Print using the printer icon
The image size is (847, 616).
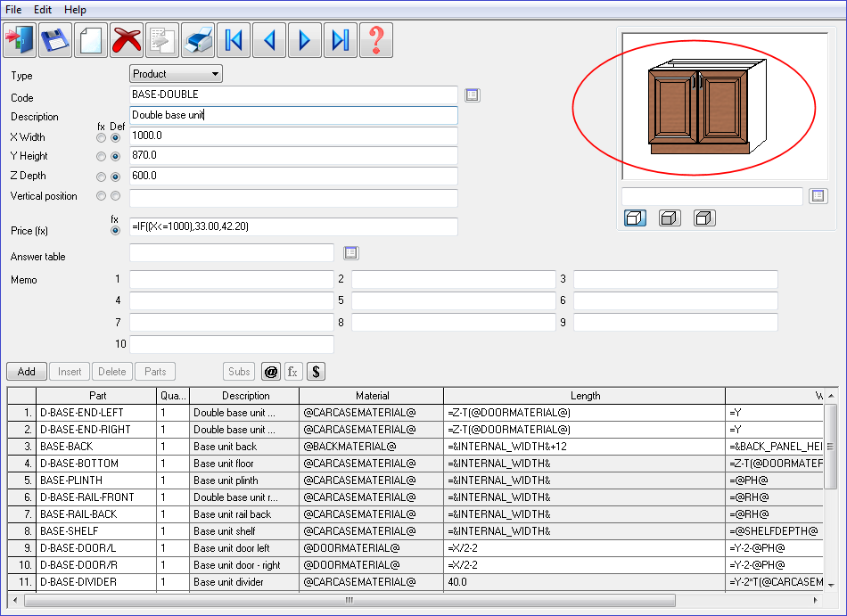click(198, 40)
